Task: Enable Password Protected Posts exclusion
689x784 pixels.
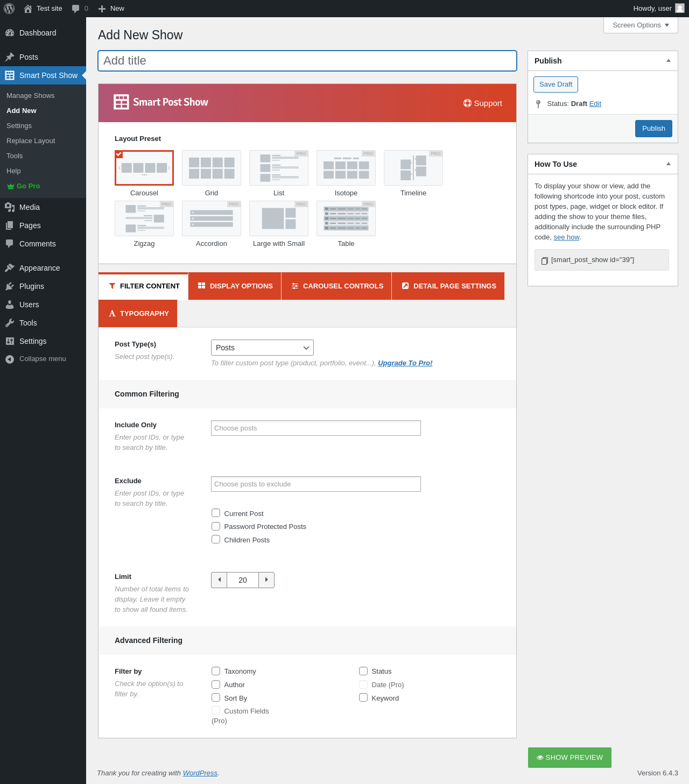Action: (216, 526)
